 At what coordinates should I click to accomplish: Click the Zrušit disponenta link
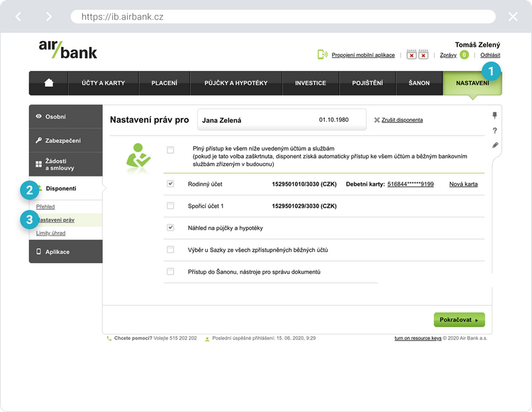[x=401, y=120]
